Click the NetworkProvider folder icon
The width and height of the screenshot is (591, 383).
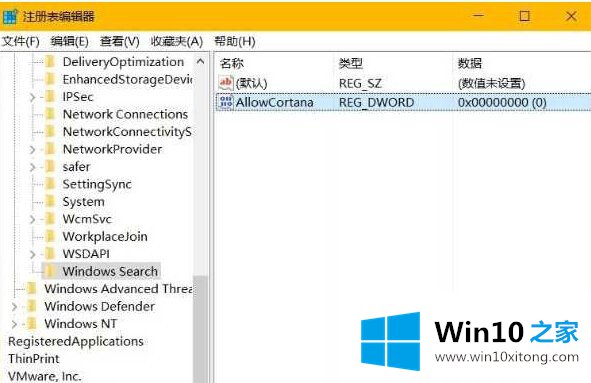pos(50,149)
